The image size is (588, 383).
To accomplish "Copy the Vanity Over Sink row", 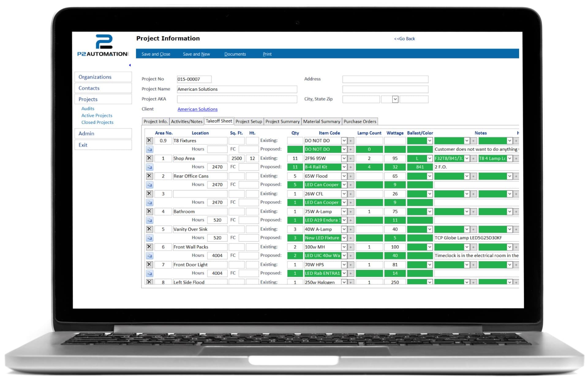I will point(149,238).
